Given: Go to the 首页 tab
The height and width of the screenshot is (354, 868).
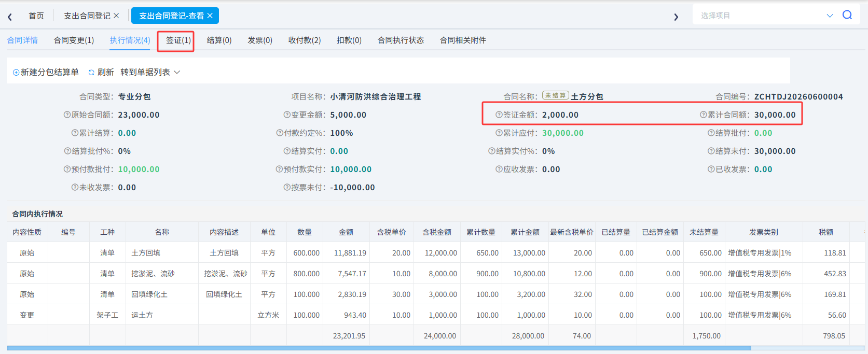Looking at the screenshot, I should 36,16.
